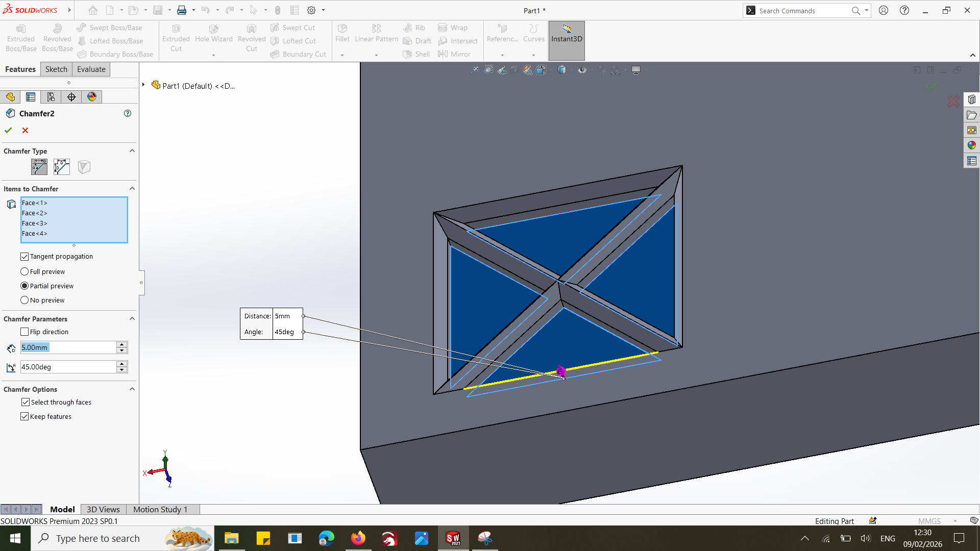Open the ConfigurationManager tab icon
Screen dimensions: 980x551
[51, 97]
